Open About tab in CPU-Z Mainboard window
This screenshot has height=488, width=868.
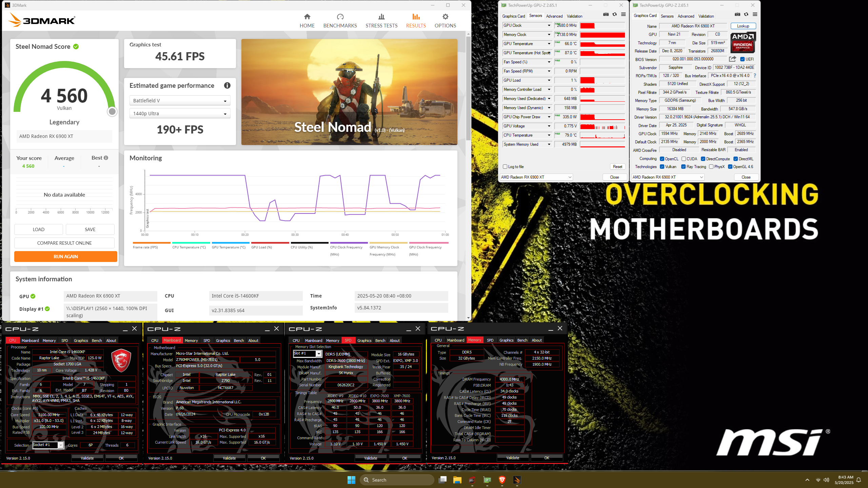pos(253,341)
